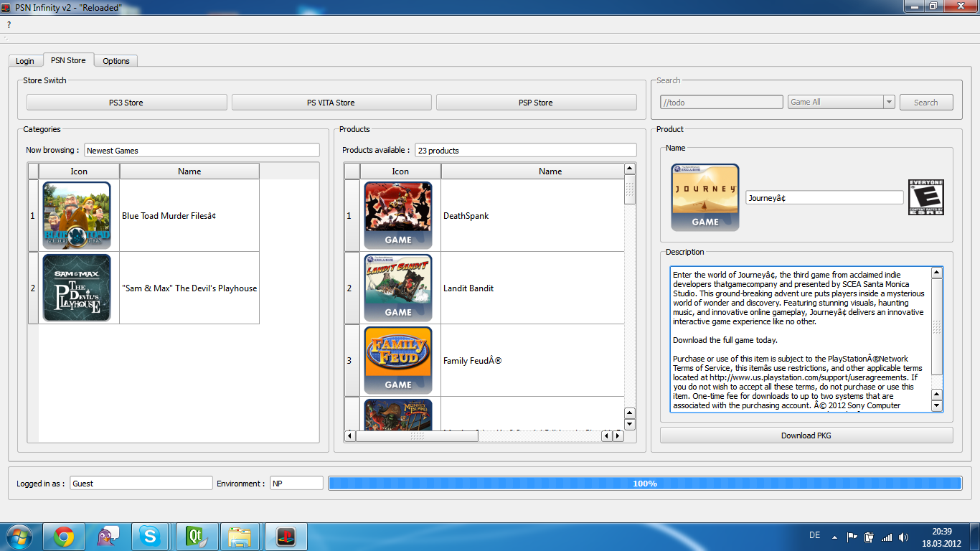
Task: Open the ? help menu
Action: coord(9,24)
